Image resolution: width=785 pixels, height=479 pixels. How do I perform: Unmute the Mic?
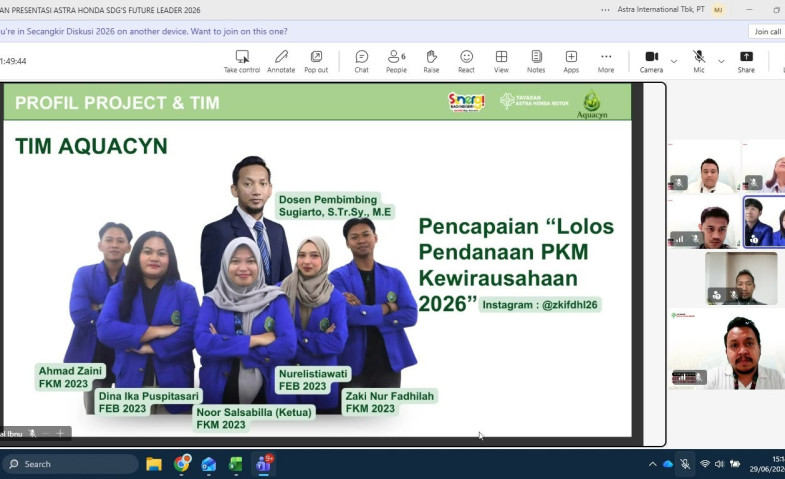pyautogui.click(x=699, y=62)
